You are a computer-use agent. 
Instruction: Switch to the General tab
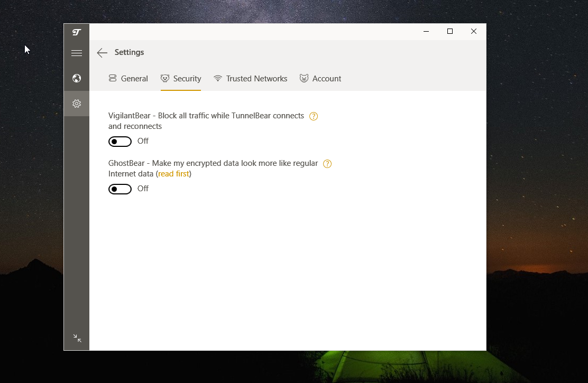pos(128,79)
